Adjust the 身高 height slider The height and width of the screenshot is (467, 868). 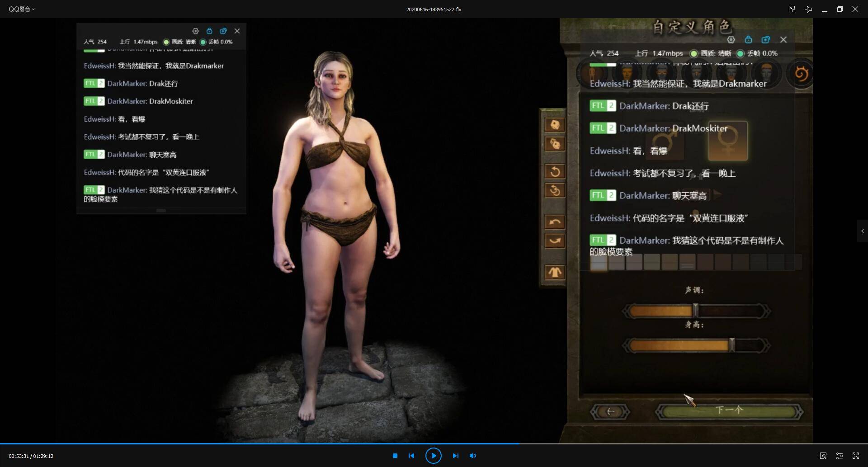pyautogui.click(x=696, y=345)
